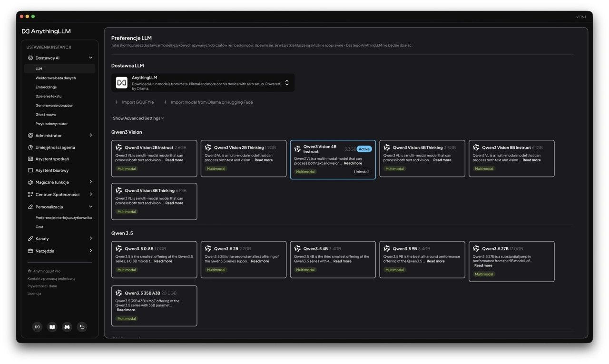Open documentation via the book icon
This screenshot has width=609, height=364.
pyautogui.click(x=52, y=327)
